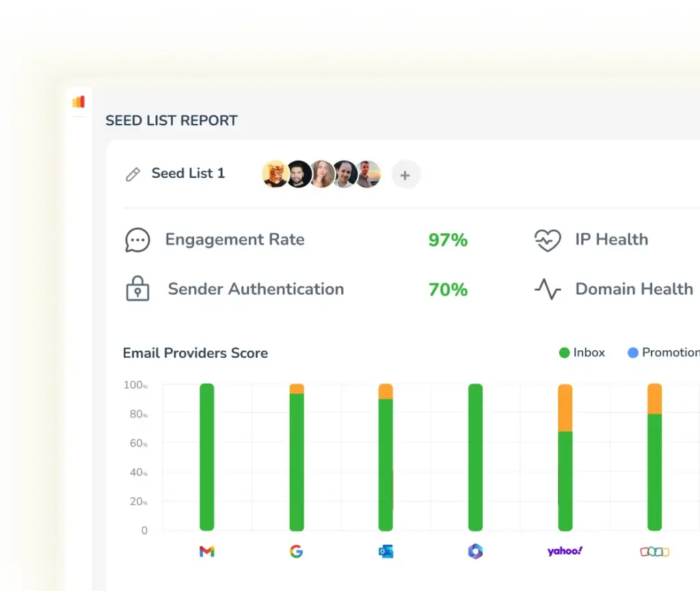The image size is (700, 591).
Task: Click the Seed List 1 title
Action: pyautogui.click(x=188, y=173)
